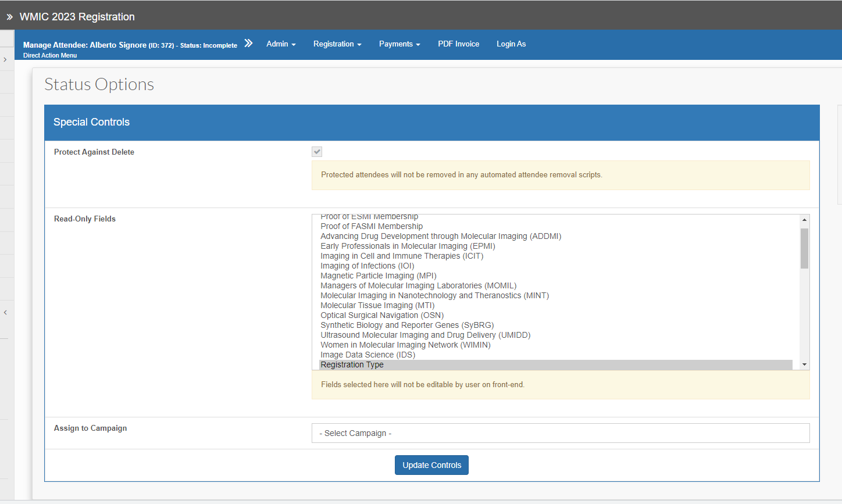Viewport: 842px width, 504px height.
Task: Select Registration Type in read-only list
Action: tap(352, 365)
